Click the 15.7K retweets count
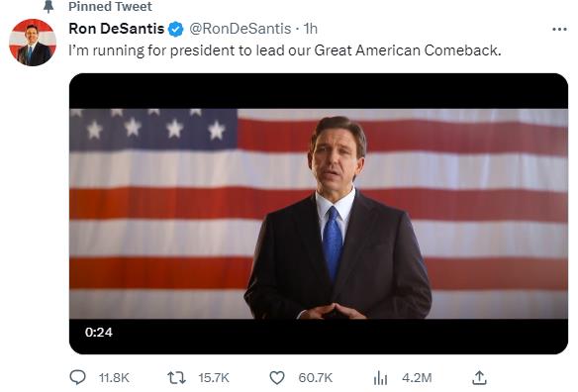Screen dimensions: 578x392 (x=214, y=378)
